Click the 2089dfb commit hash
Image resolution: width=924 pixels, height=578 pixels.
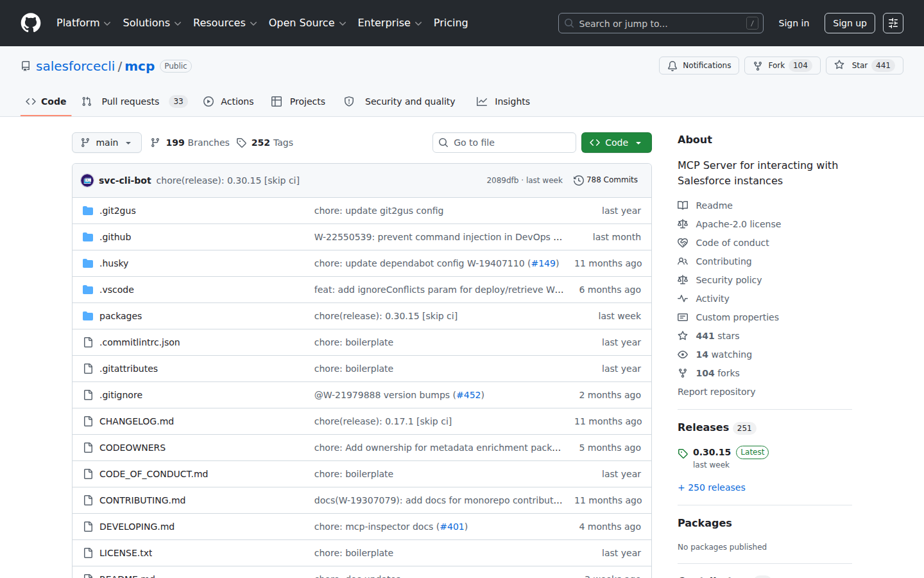[502, 180]
